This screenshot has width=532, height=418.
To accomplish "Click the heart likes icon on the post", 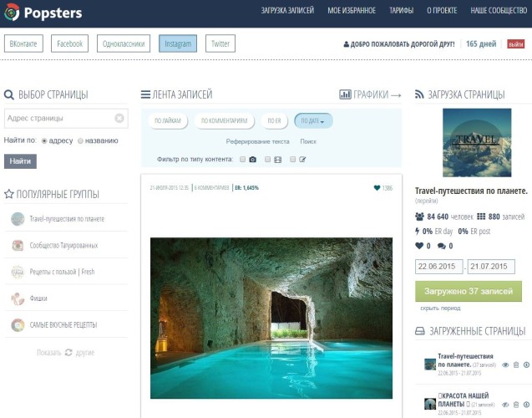I will point(377,188).
